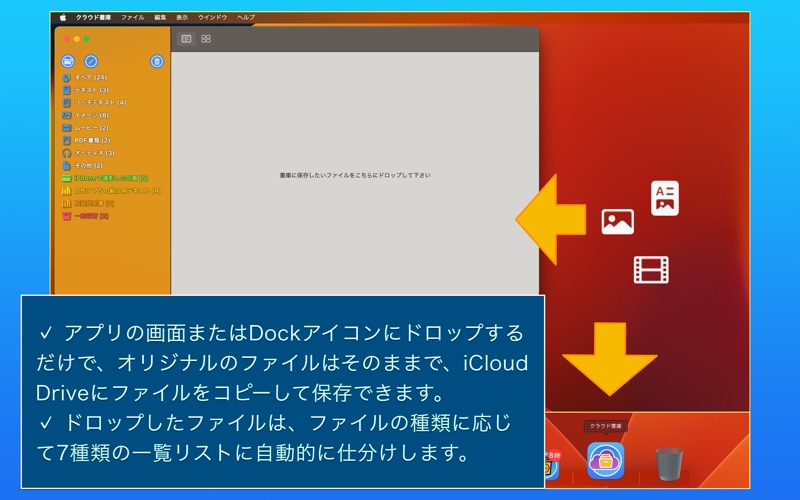Click the file drop area message
This screenshot has height=500, width=800.
click(x=355, y=176)
